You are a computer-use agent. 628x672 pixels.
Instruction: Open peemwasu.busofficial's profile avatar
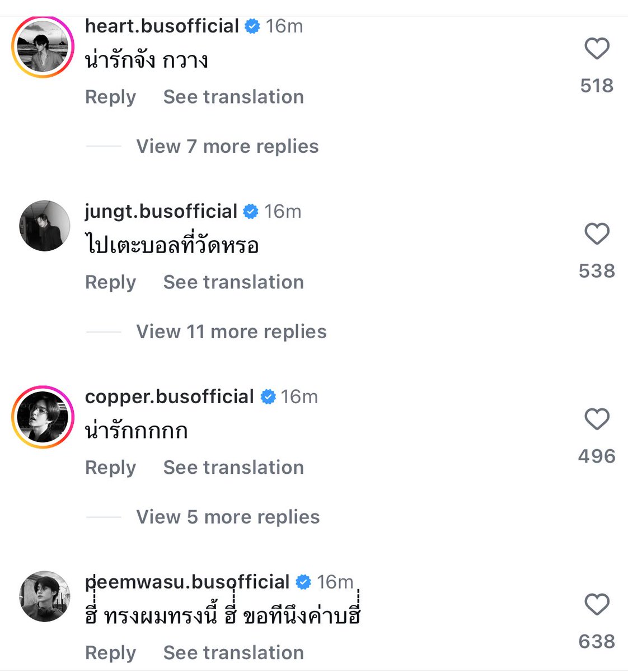[44, 596]
